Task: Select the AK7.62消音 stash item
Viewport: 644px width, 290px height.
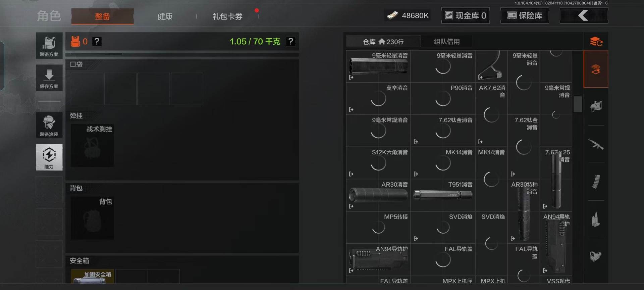Action: 491,114
